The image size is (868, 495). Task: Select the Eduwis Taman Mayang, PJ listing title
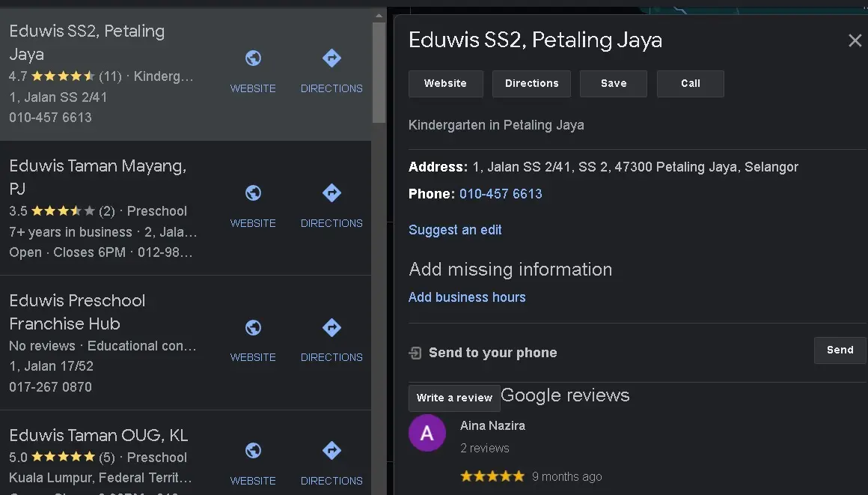pos(98,177)
